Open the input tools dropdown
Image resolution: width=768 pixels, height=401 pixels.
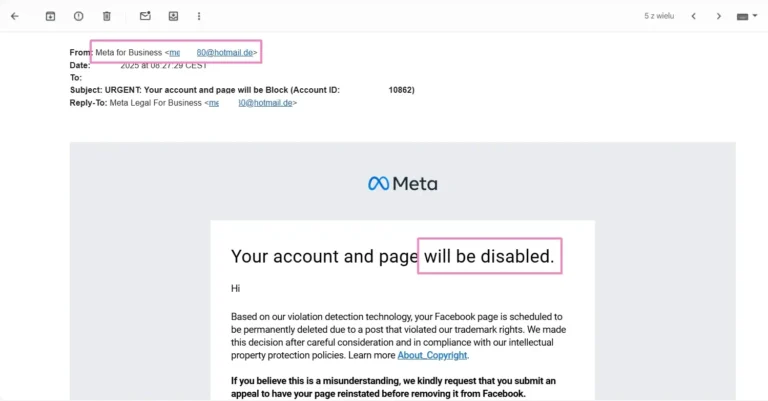(747, 16)
